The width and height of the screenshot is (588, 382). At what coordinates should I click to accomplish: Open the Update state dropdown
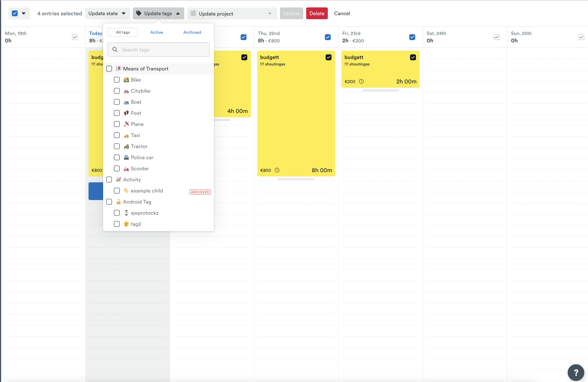click(107, 13)
